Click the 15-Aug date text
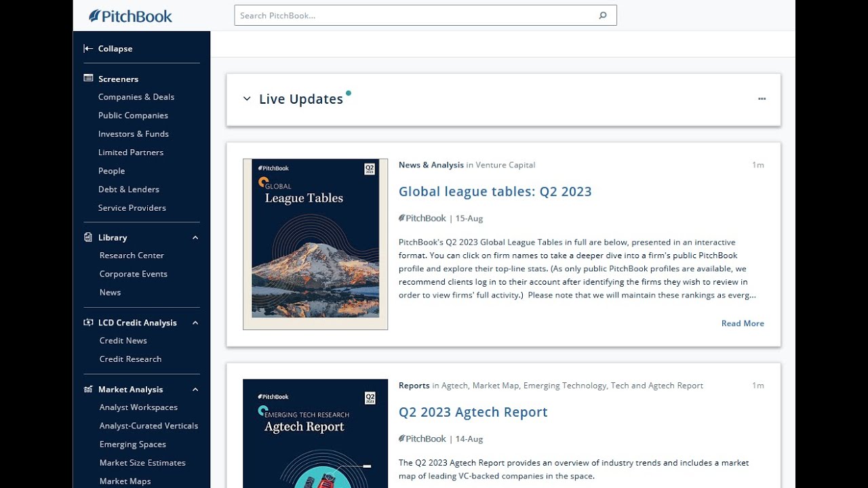Viewport: 868px width, 488px height. pos(469,218)
